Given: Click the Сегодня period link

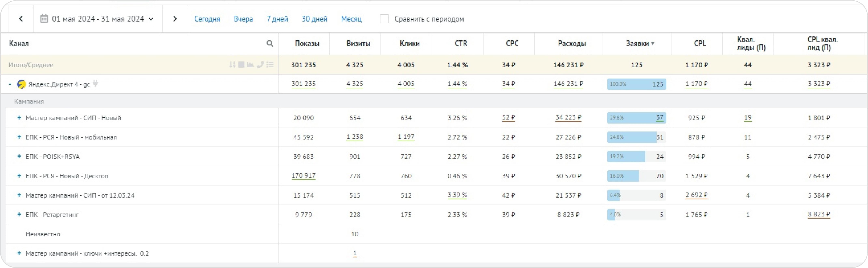Looking at the screenshot, I should pos(207,19).
